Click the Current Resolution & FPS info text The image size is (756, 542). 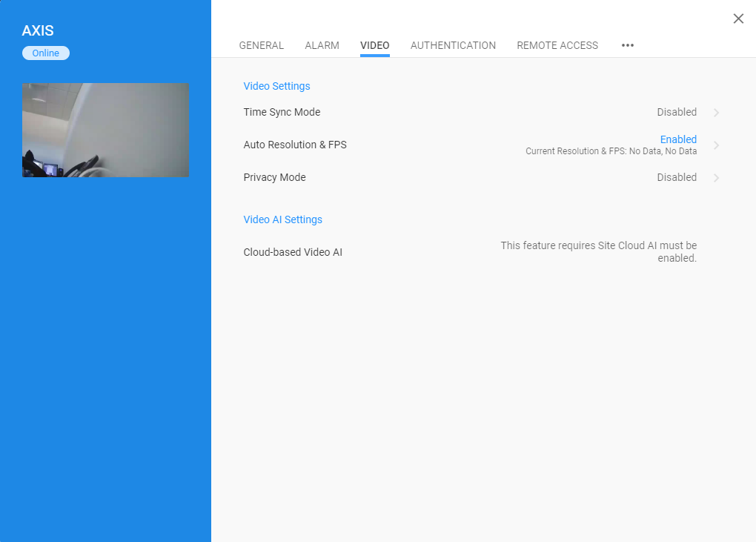pos(611,151)
